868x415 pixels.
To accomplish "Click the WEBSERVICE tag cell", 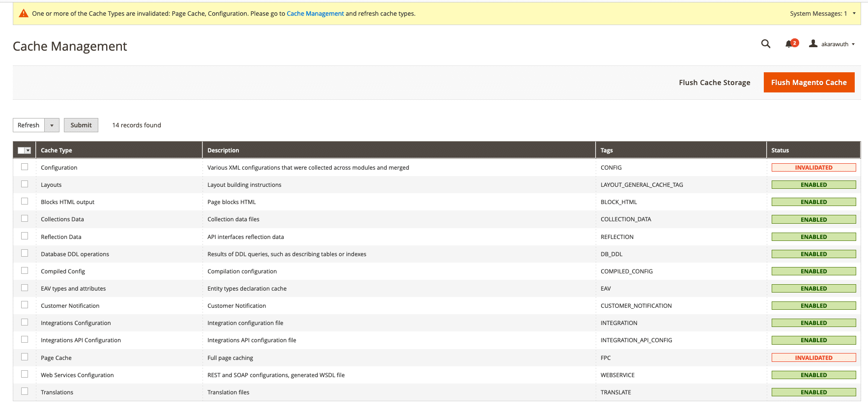I will tap(617, 375).
